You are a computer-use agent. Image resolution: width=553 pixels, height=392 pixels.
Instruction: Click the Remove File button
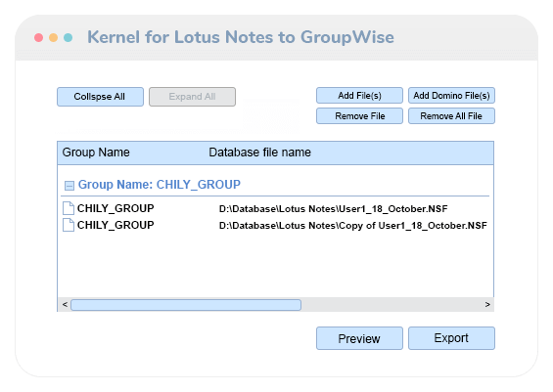coord(359,116)
